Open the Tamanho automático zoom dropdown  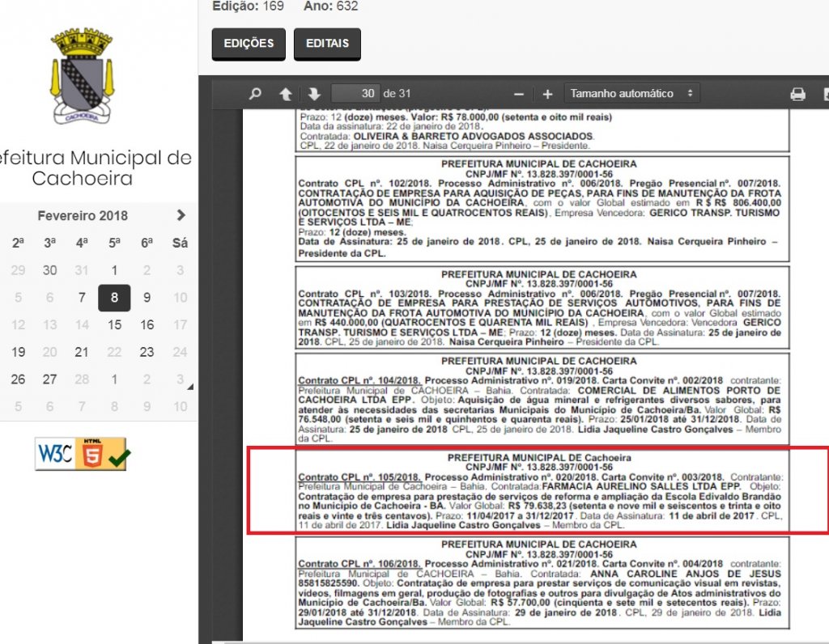(x=631, y=94)
